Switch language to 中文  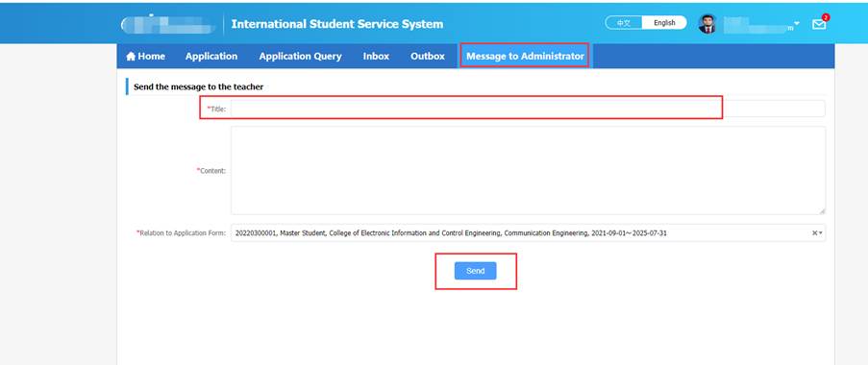coord(623,23)
